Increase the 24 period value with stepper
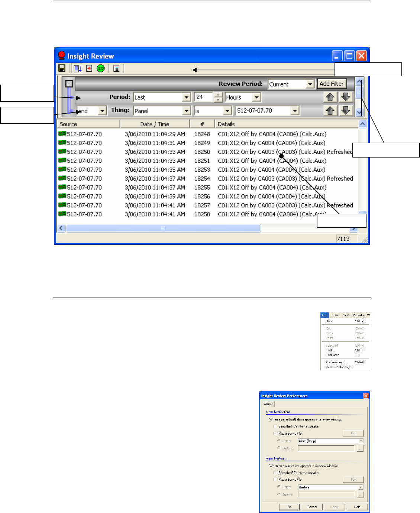Viewport: 420px width, 513px height. (x=218, y=95)
